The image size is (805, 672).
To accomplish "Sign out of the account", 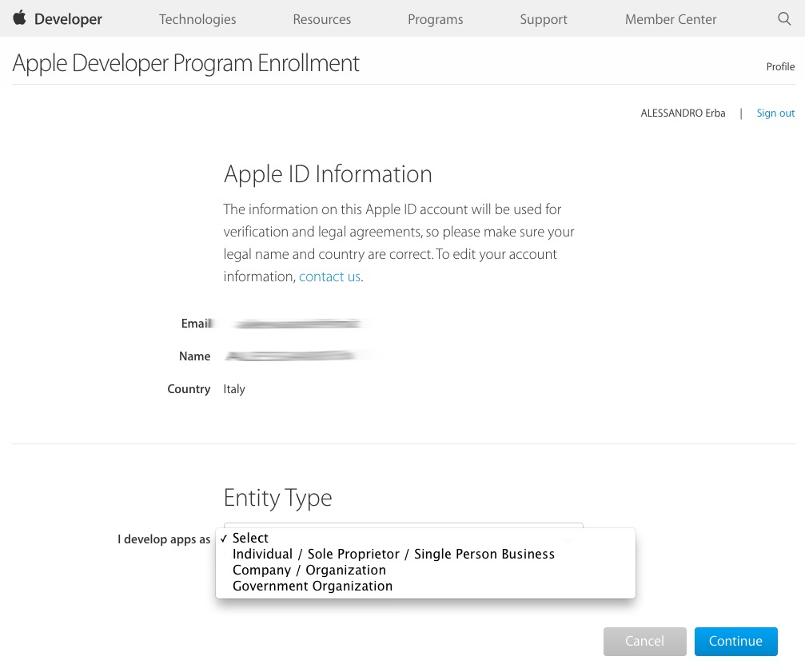I will pyautogui.click(x=775, y=113).
